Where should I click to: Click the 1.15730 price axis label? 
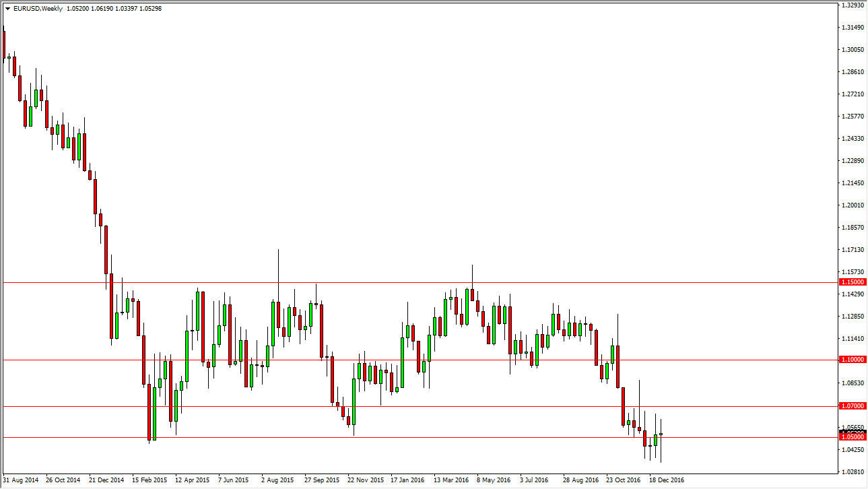(x=853, y=272)
